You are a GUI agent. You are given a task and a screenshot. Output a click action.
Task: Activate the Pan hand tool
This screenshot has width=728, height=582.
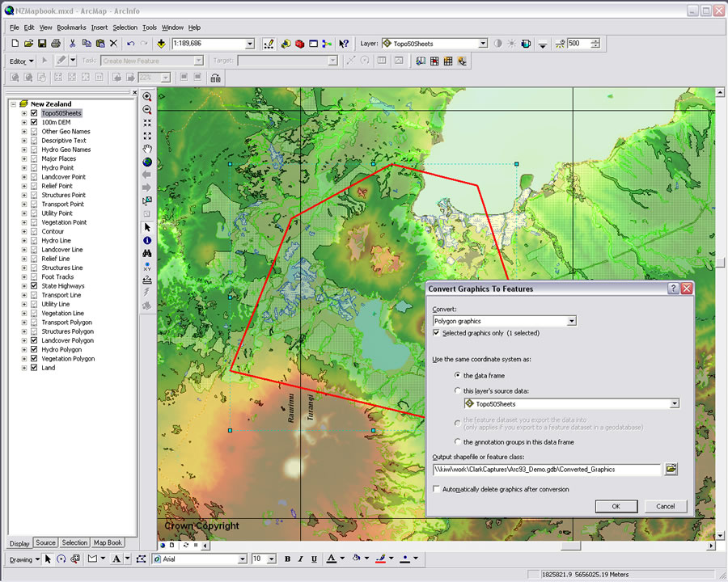coord(147,147)
